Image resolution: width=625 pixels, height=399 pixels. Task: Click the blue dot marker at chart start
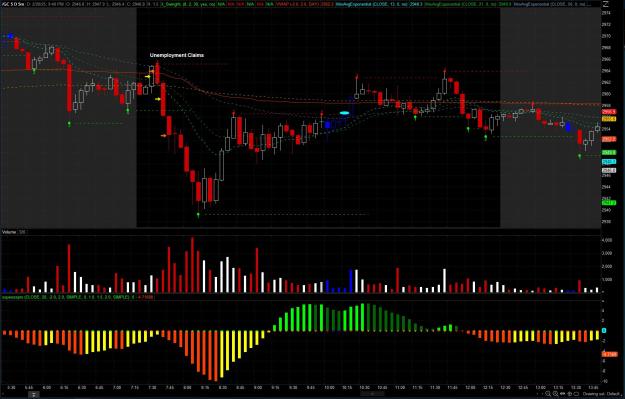pos(11,36)
